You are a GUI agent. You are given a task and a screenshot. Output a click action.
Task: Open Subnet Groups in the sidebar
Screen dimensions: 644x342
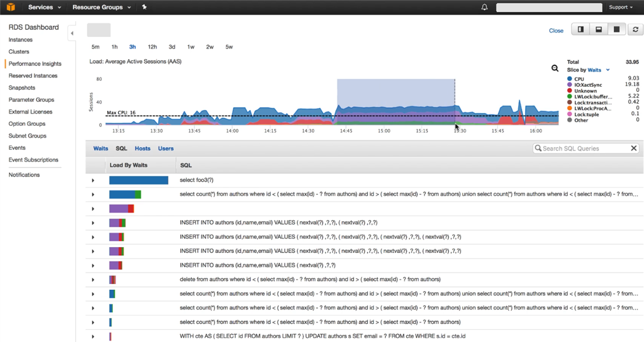click(x=28, y=136)
